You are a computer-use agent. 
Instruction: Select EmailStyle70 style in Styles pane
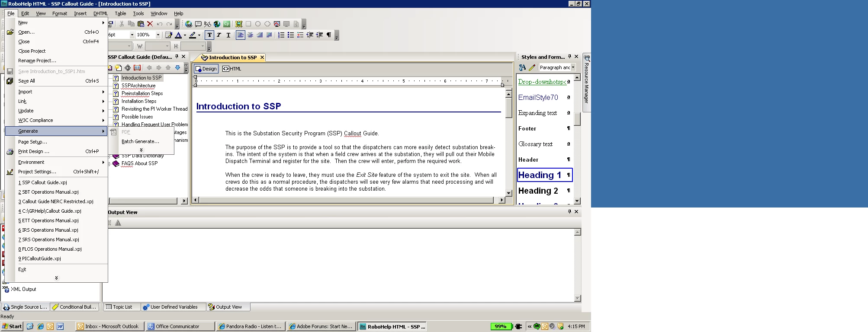[545, 97]
